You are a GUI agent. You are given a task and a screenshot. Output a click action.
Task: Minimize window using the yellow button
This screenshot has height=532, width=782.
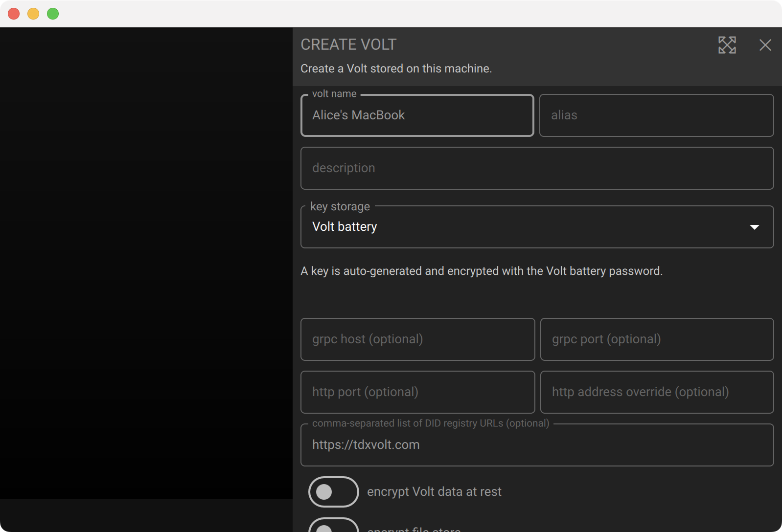click(33, 14)
